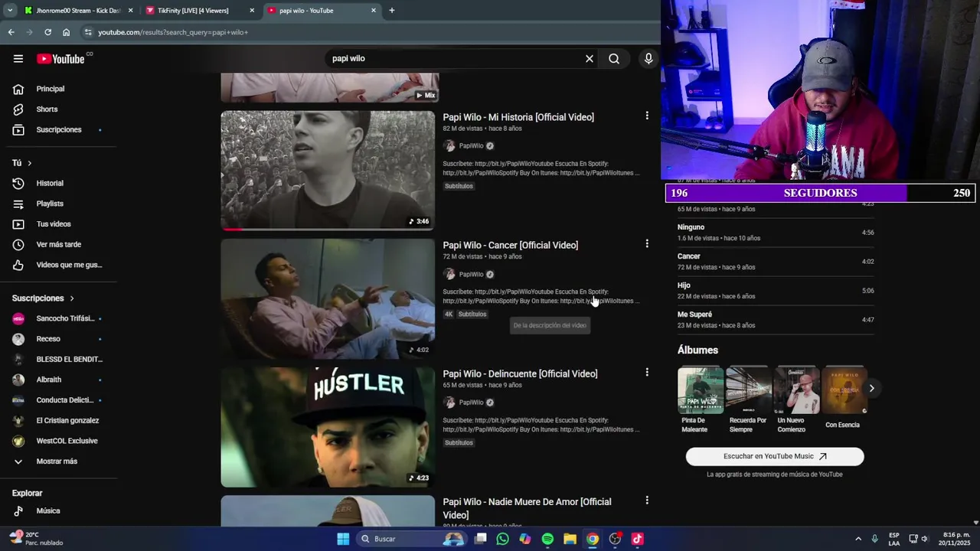Viewport: 980px width, 551px height.
Task: Open Ver más tarde list
Action: 58,245
